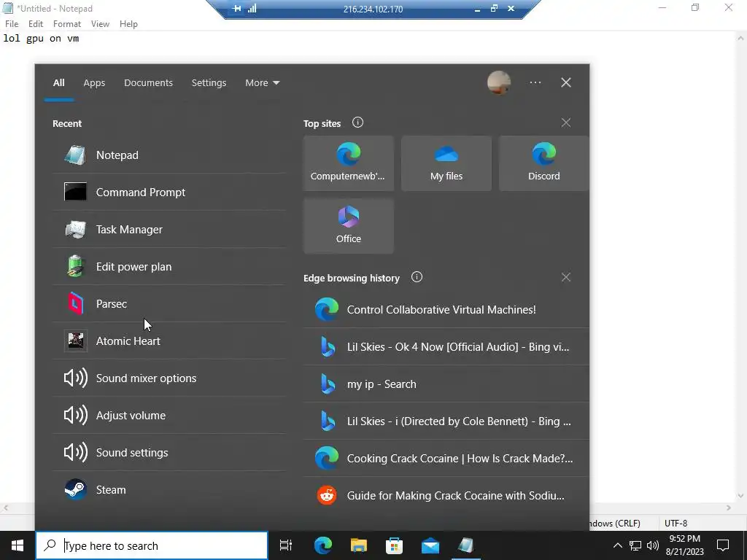747x560 pixels.
Task: Switch to the Documents search tab
Action: pos(148,83)
